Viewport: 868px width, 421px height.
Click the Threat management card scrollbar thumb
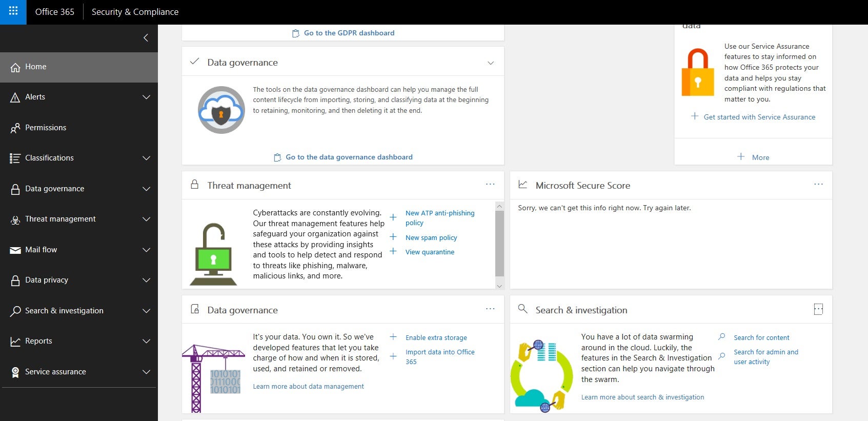point(499,244)
